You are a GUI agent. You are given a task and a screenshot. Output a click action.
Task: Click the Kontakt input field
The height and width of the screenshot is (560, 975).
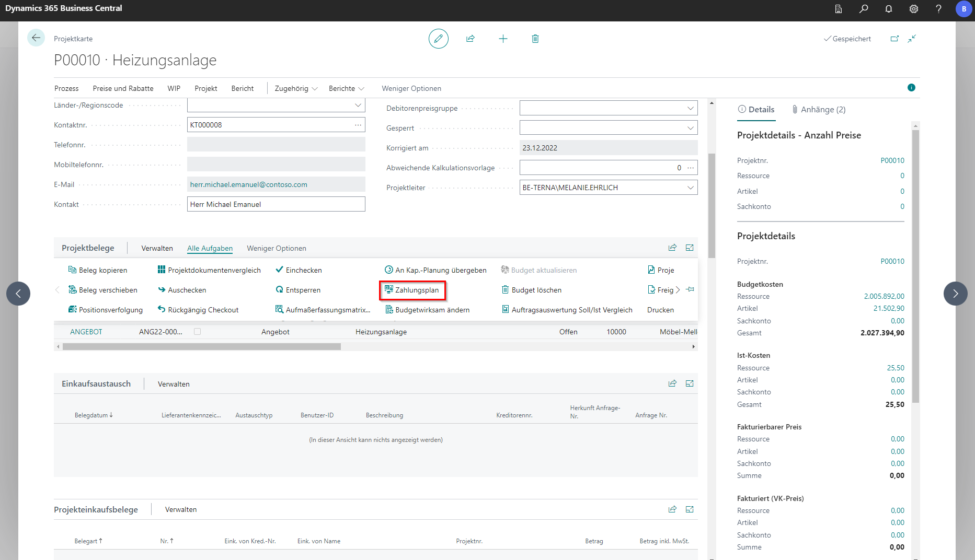(x=276, y=204)
